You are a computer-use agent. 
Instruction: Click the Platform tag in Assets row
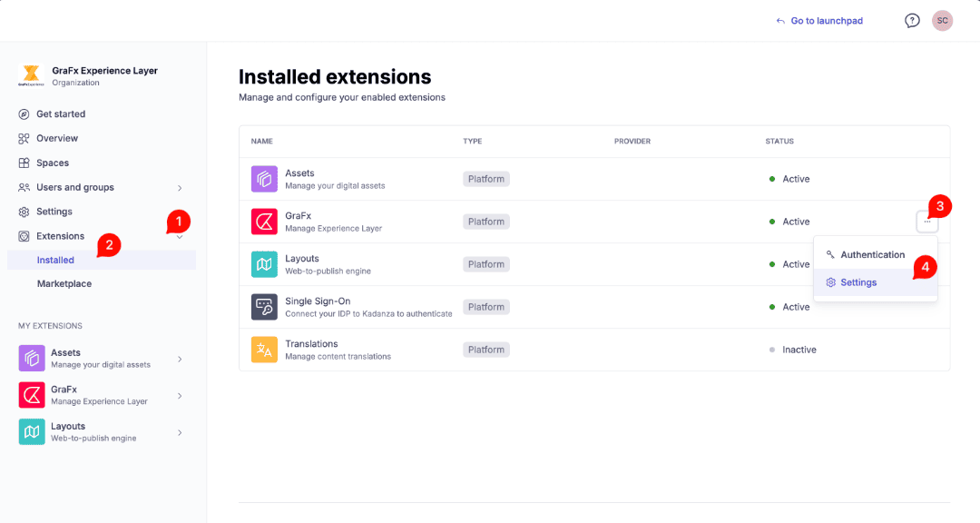pyautogui.click(x=486, y=179)
